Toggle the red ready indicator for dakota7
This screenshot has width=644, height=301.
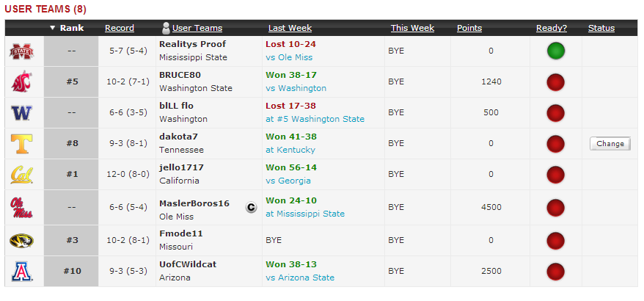coord(556,143)
